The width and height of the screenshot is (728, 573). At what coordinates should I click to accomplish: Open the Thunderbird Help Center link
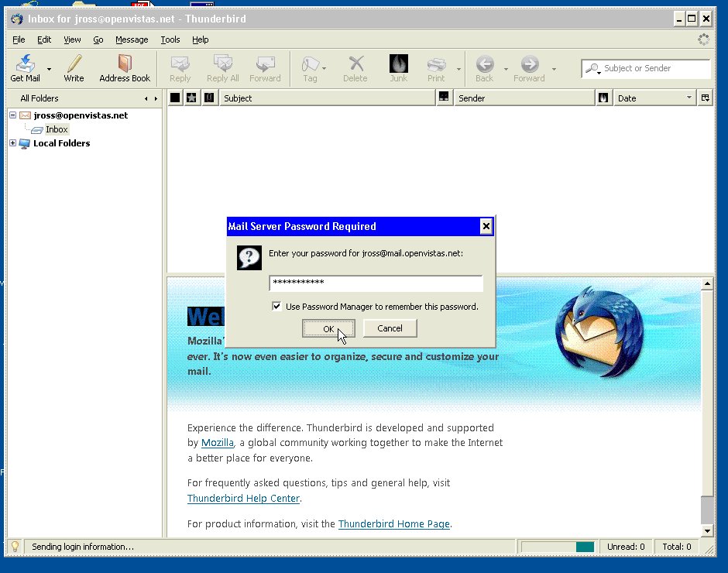[x=243, y=498]
